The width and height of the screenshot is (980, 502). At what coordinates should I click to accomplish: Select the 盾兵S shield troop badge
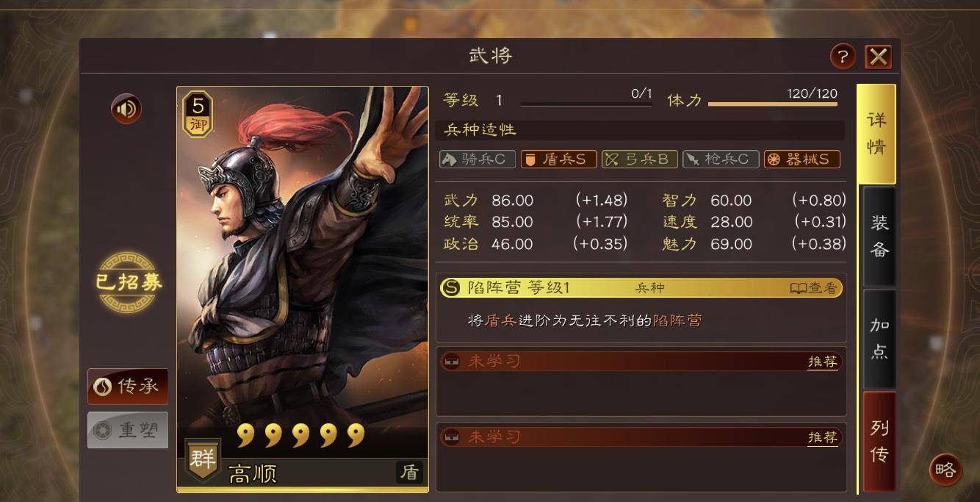coord(559,159)
